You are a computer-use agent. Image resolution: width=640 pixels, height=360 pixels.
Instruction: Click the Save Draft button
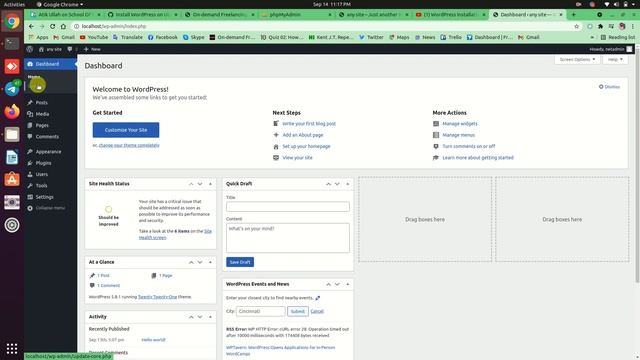point(240,262)
